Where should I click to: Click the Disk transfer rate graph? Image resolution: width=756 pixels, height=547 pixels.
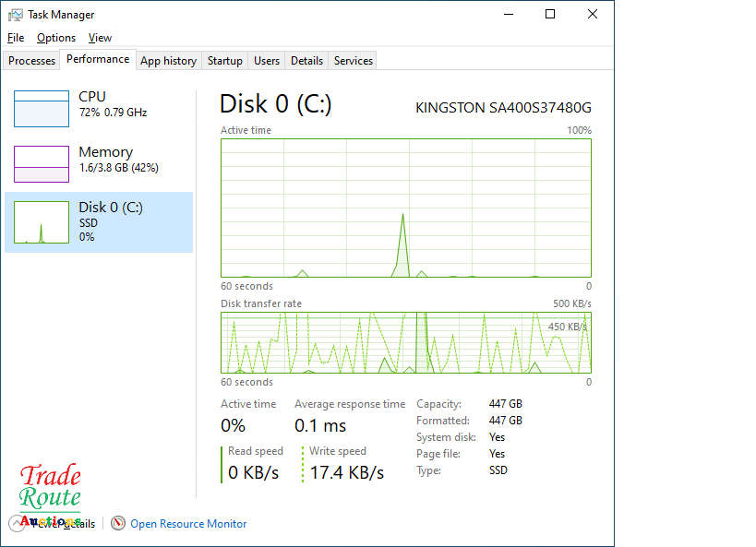[406, 342]
